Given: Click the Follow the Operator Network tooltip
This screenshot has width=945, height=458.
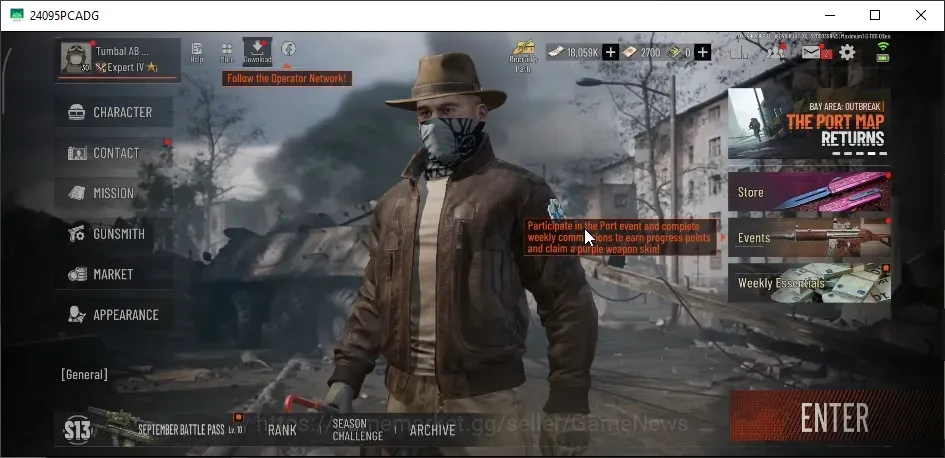Looking at the screenshot, I should (x=287, y=78).
